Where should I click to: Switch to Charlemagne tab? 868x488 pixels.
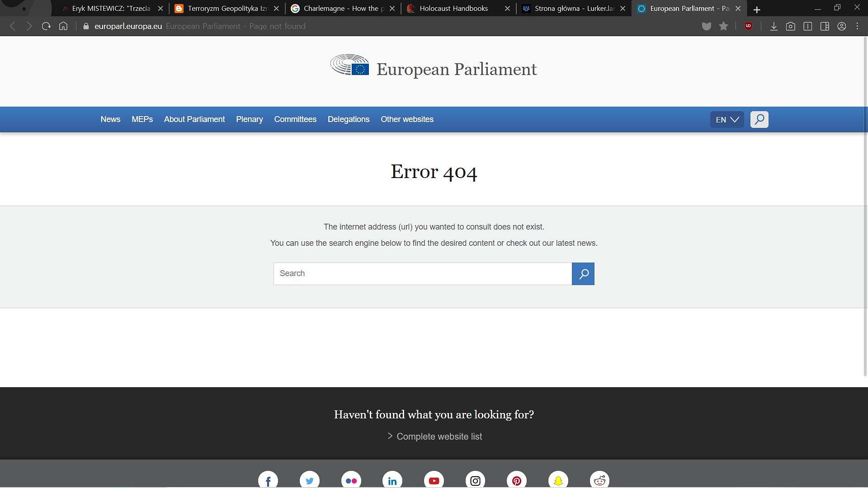343,8
